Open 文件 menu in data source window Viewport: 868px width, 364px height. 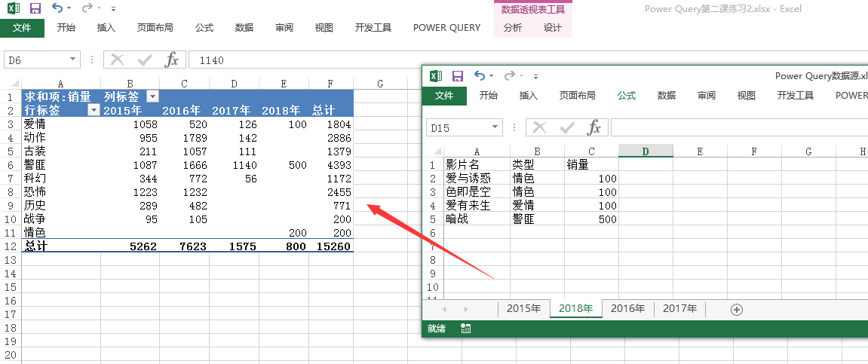[444, 96]
